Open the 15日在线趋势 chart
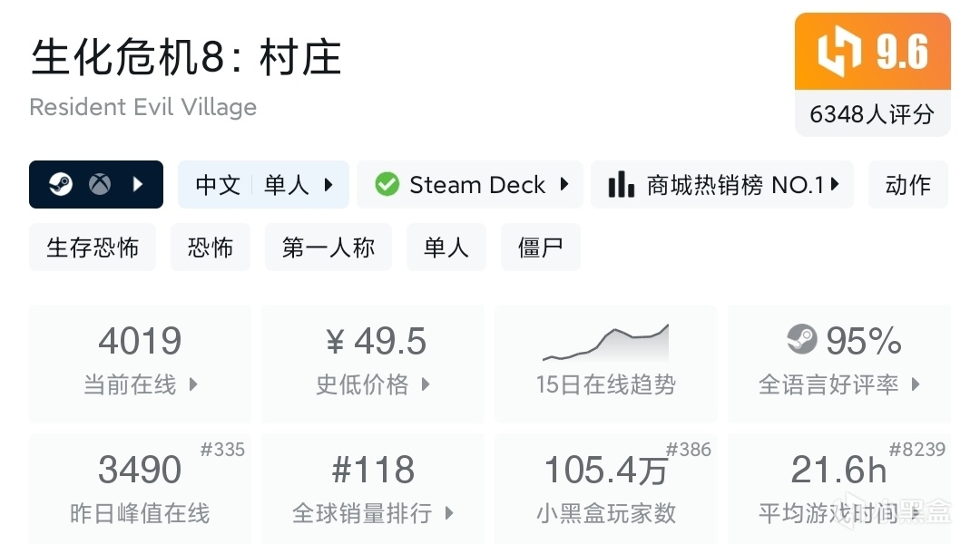The image size is (980, 544). pyautogui.click(x=605, y=363)
